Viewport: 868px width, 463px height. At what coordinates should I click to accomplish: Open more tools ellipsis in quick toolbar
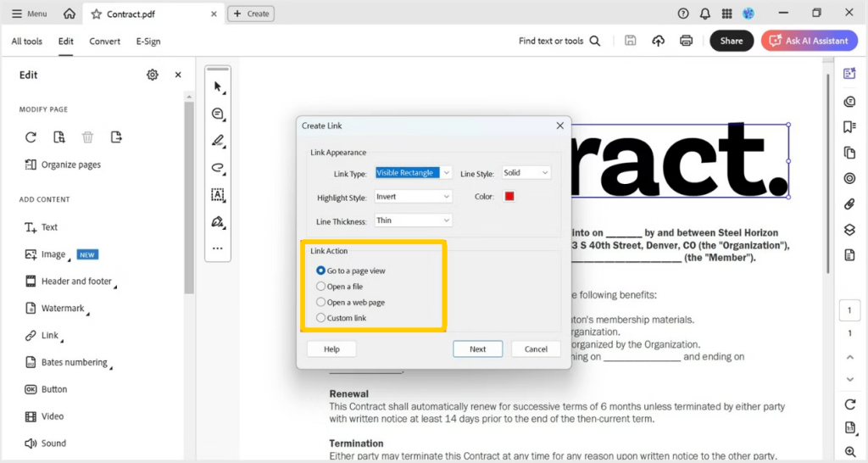pos(218,248)
